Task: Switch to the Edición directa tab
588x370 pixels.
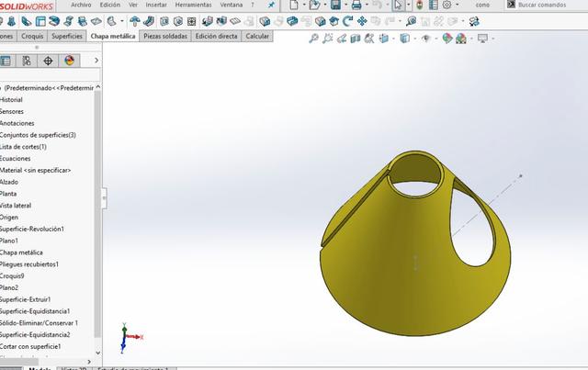Action: (x=217, y=36)
